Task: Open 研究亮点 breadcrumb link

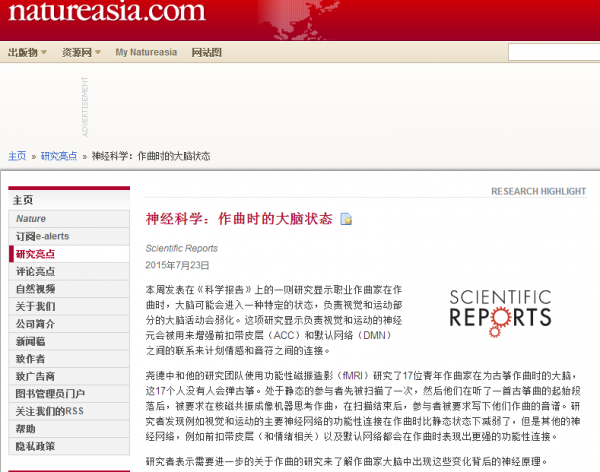Action: pyautogui.click(x=59, y=156)
